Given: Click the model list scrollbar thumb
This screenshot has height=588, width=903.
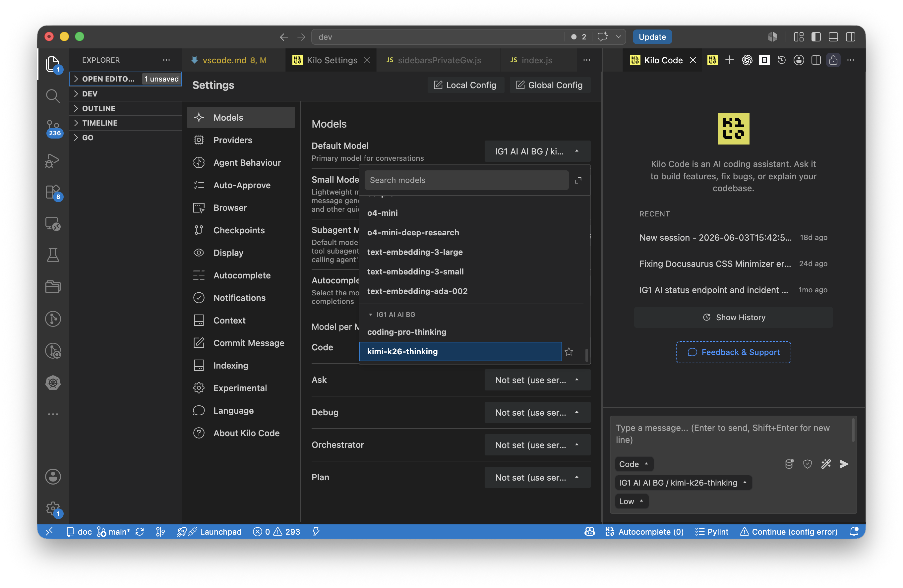Looking at the screenshot, I should point(586,355).
